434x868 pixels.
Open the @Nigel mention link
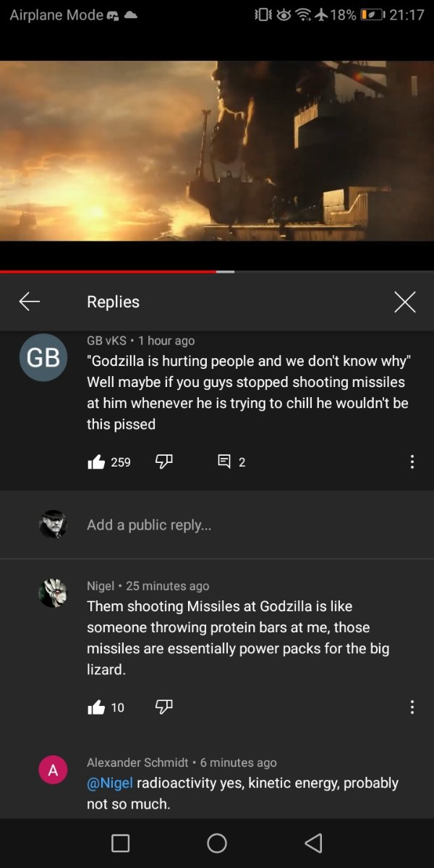pyautogui.click(x=110, y=783)
